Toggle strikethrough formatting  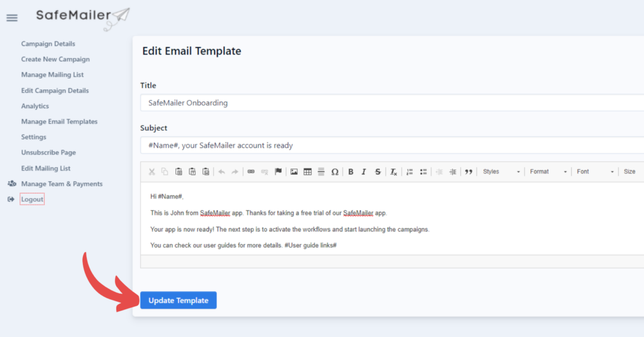coord(377,172)
